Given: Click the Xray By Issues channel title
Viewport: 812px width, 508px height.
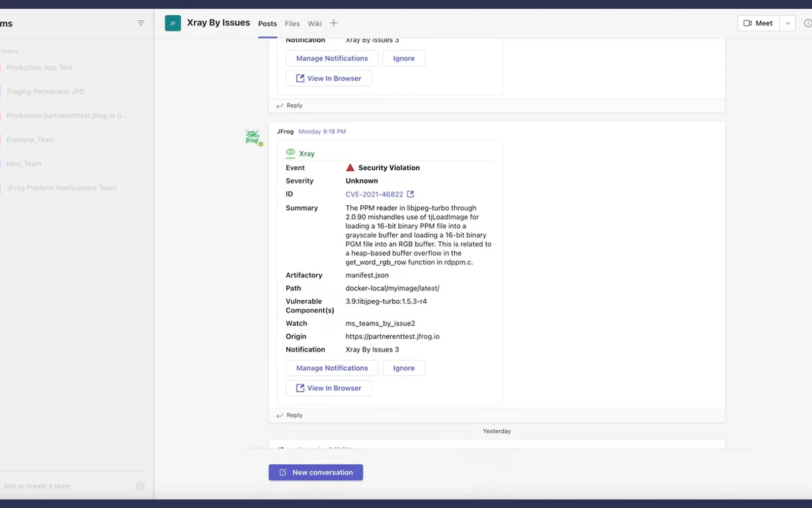Looking at the screenshot, I should 218,23.
